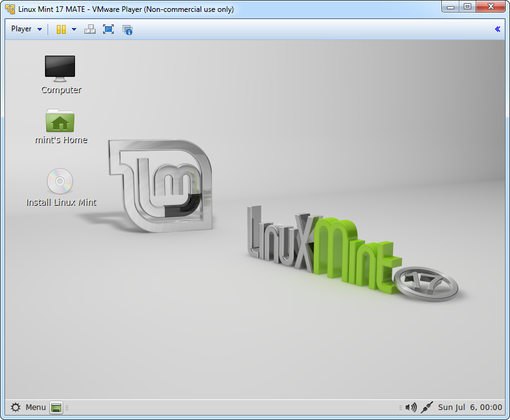Viewport: 510px width, 420px height.
Task: Click the Install Linux Mint label text
Action: click(x=61, y=202)
